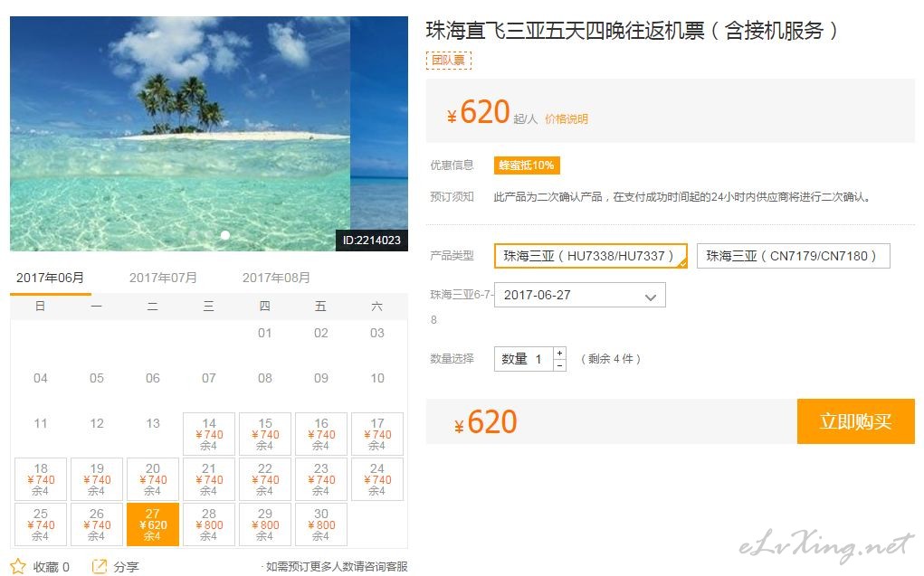The height and width of the screenshot is (576, 924).
Task: Decrease quantity with the minus stepper
Action: pyautogui.click(x=559, y=365)
